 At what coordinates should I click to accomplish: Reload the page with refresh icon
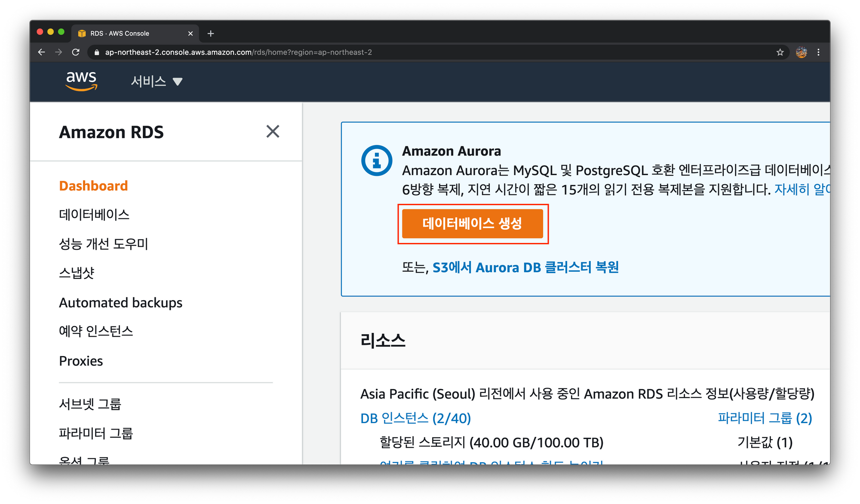tap(76, 52)
